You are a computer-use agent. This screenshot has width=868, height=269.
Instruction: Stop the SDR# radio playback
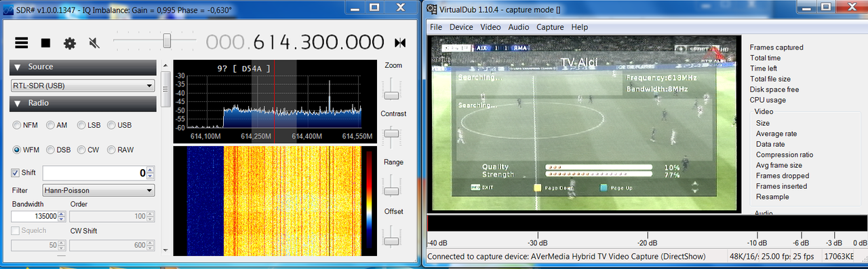45,43
